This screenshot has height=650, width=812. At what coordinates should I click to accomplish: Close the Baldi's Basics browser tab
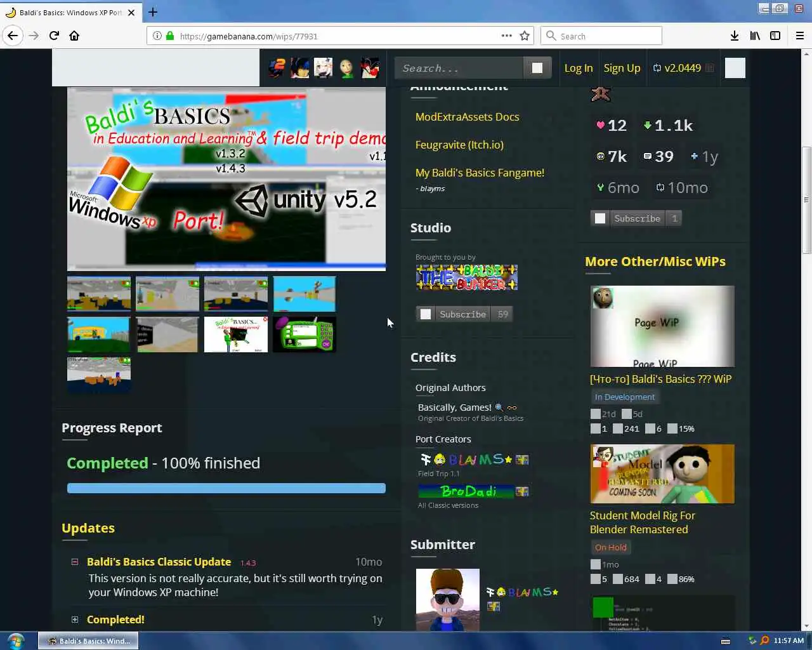click(131, 12)
